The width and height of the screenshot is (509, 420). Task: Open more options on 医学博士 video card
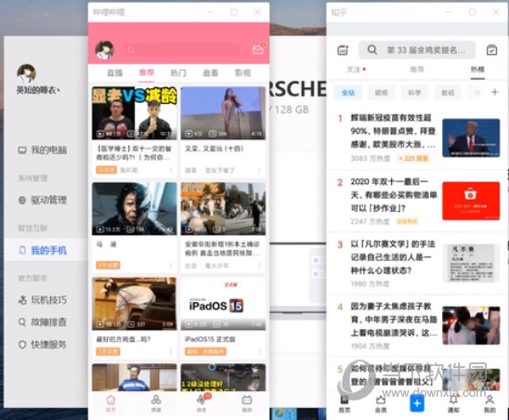[171, 170]
